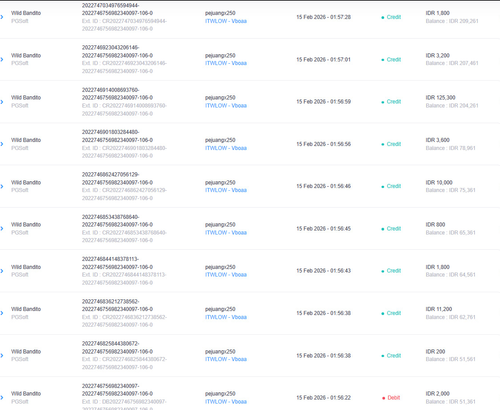The width and height of the screenshot is (500, 410).
Task: Click pejuangx250 username in 01:57:28 row
Action: [220, 13]
